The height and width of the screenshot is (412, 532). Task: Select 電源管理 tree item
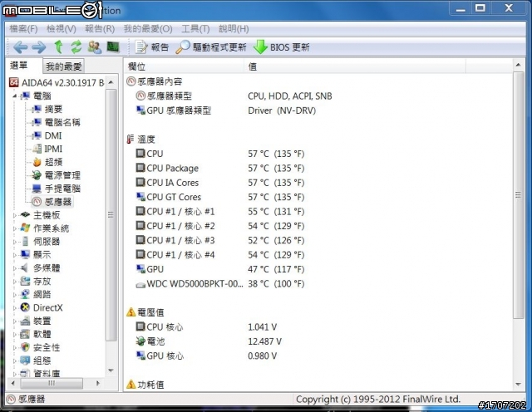(x=62, y=175)
